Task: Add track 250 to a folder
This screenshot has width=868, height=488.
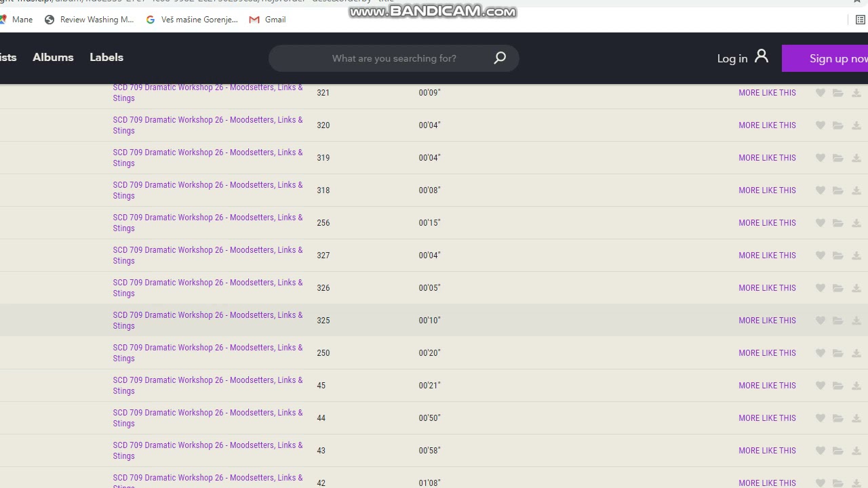Action: coord(838,353)
